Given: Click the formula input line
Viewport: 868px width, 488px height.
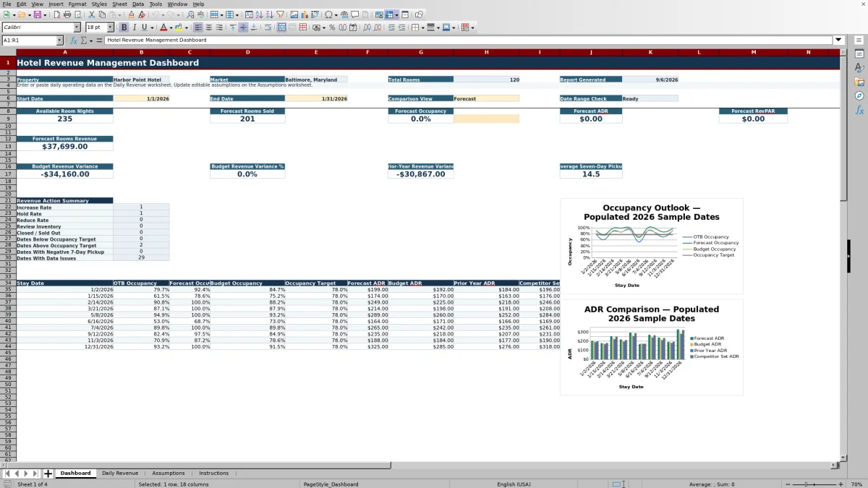Looking at the screenshot, I should [469, 40].
